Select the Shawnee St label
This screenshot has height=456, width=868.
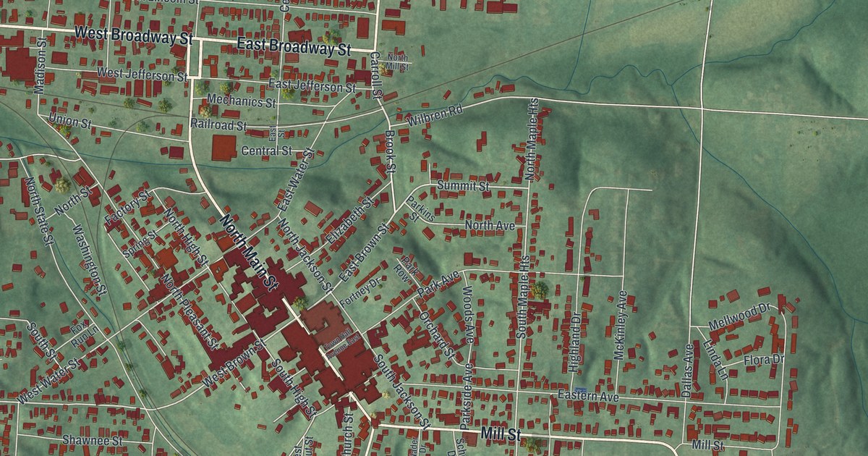point(92,439)
